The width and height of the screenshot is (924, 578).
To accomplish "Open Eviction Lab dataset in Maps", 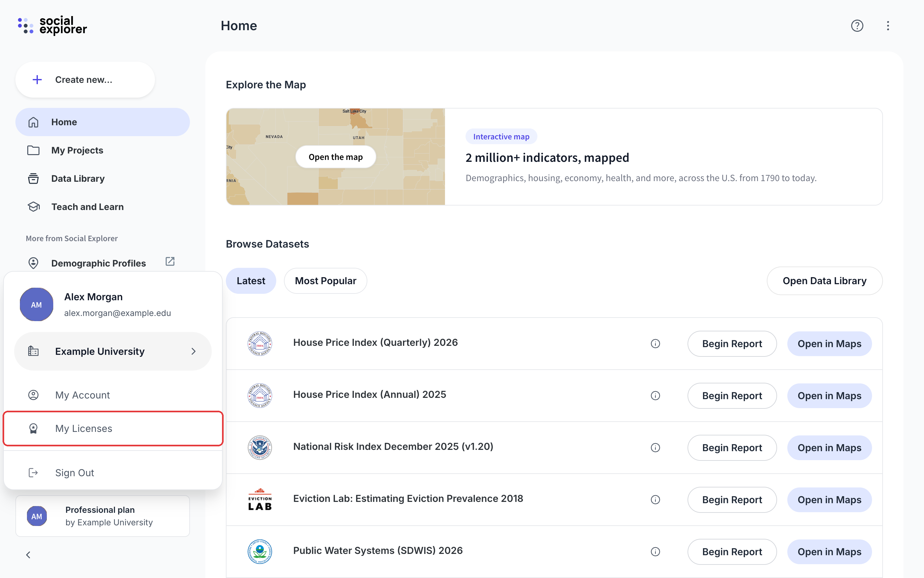I will pos(829,500).
